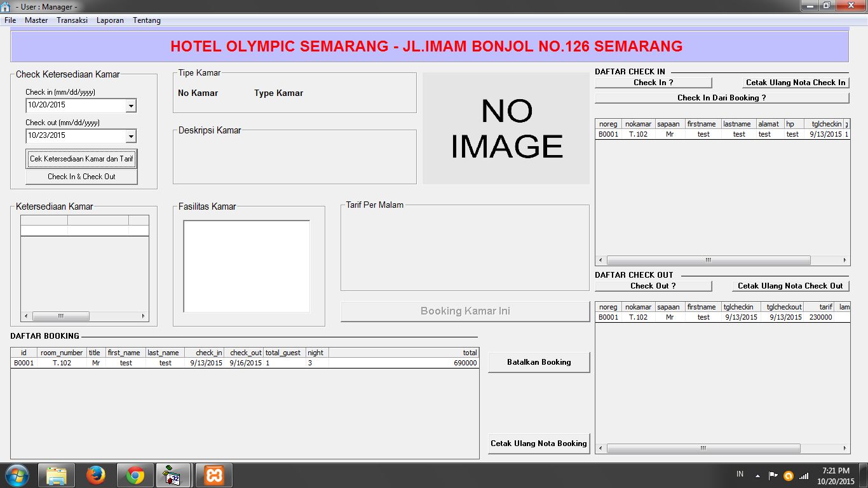Click left arrow of Daftar Check Out scrollbar
868x488 pixels.
600,449
